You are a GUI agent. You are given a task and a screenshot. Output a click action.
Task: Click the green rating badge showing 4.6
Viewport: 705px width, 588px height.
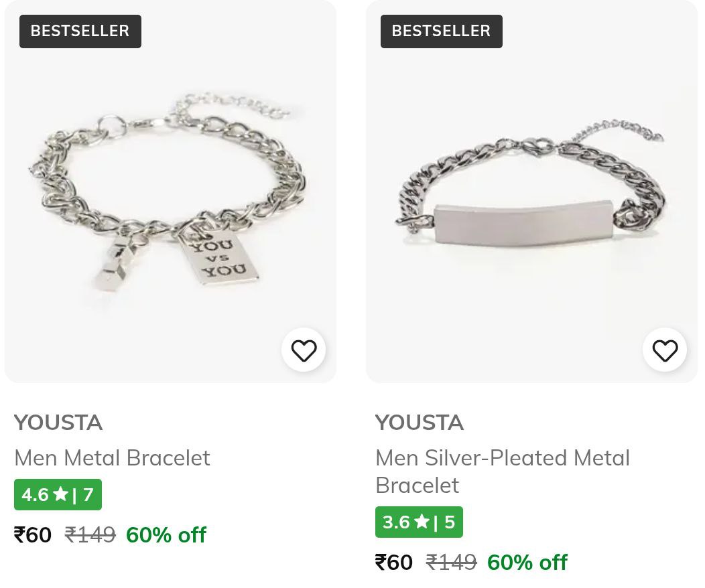coord(58,494)
